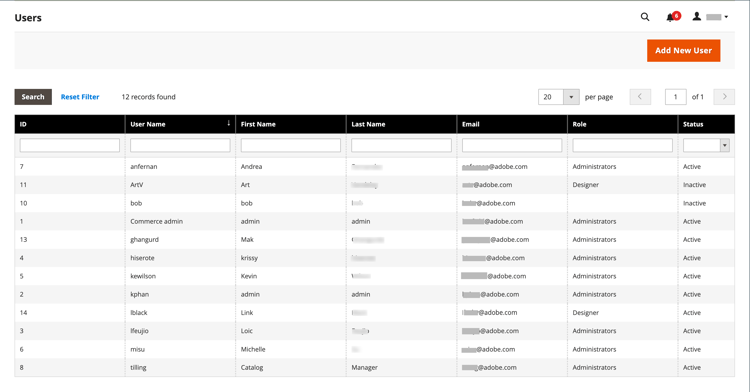Open the ghangurd user row
750x392 pixels.
pos(375,240)
